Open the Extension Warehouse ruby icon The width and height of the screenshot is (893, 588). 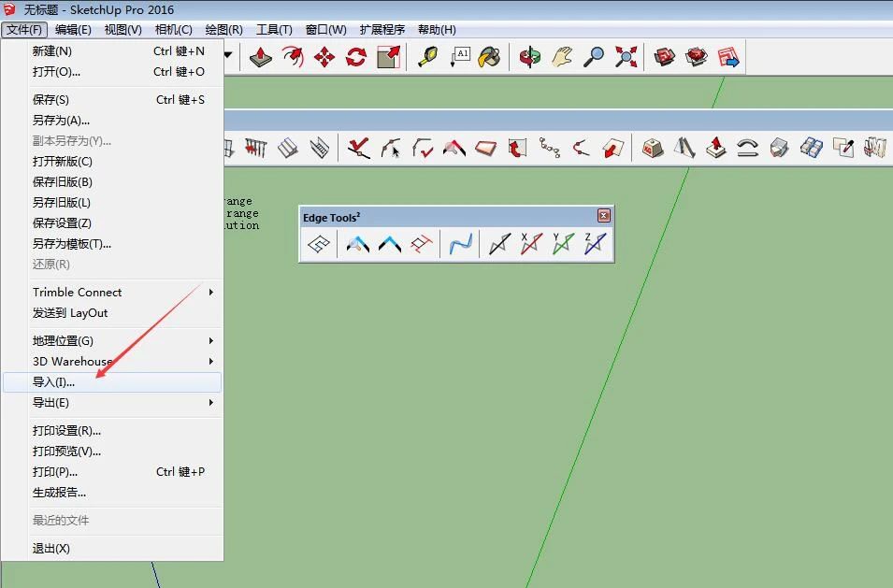click(696, 57)
